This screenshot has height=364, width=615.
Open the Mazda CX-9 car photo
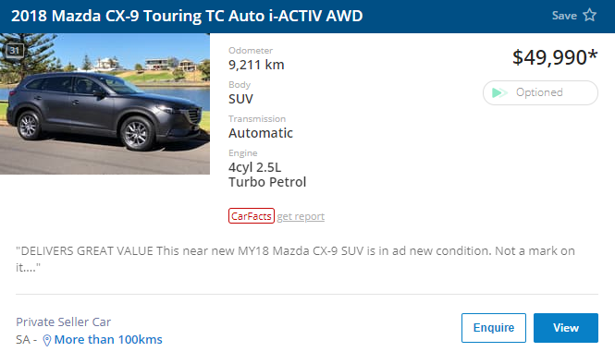(105, 103)
